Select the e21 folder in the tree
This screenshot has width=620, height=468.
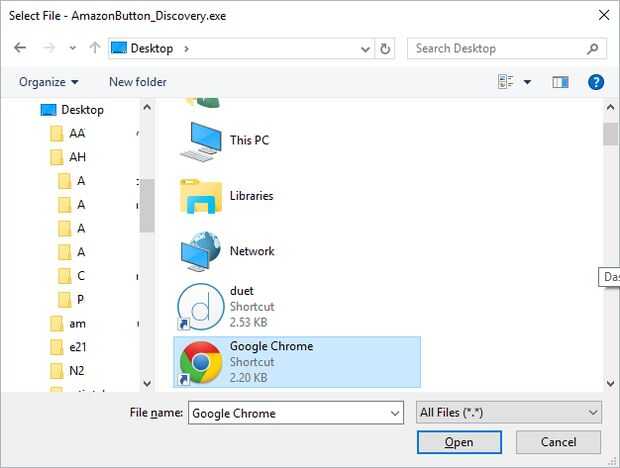click(68, 347)
